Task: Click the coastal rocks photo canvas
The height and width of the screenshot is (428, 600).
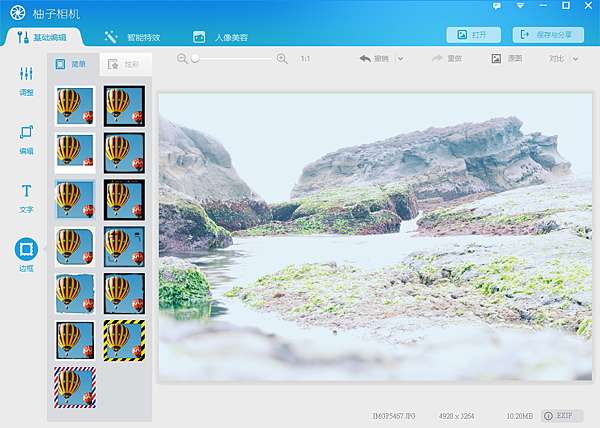Action: coord(375,237)
